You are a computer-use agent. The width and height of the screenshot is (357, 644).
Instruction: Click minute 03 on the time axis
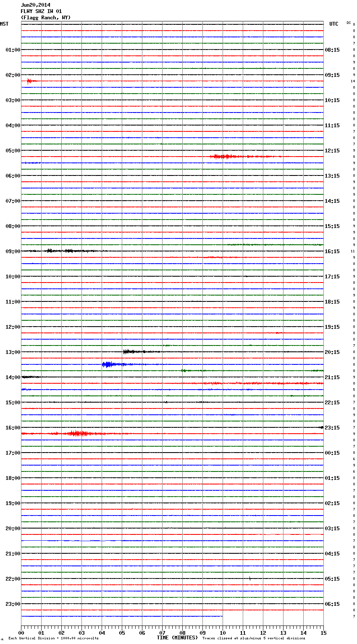click(81, 633)
